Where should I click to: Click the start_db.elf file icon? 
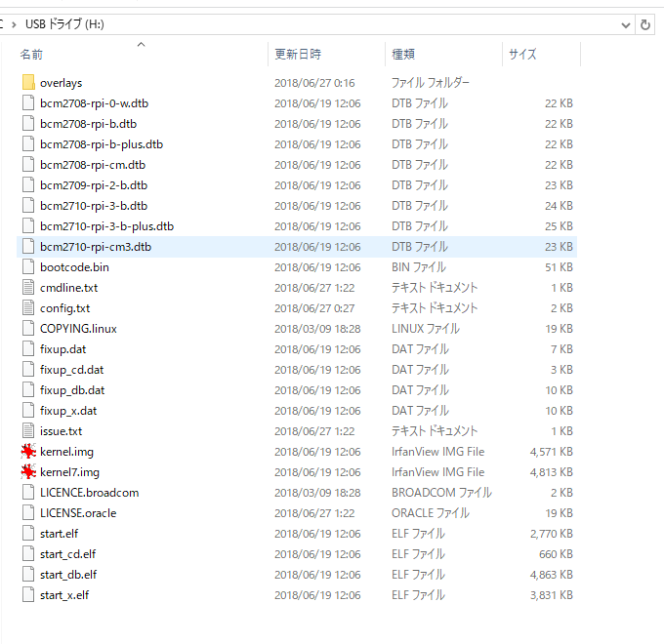(x=28, y=574)
